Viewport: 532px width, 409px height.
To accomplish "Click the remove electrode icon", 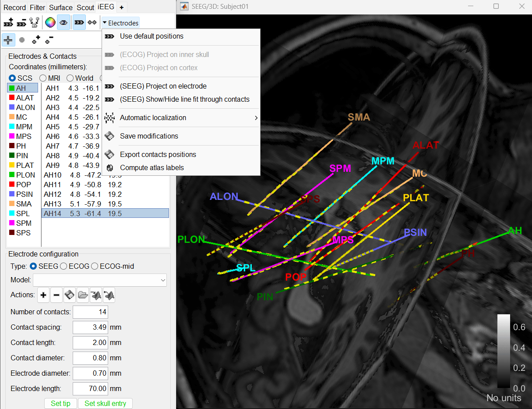I will click(21, 22).
